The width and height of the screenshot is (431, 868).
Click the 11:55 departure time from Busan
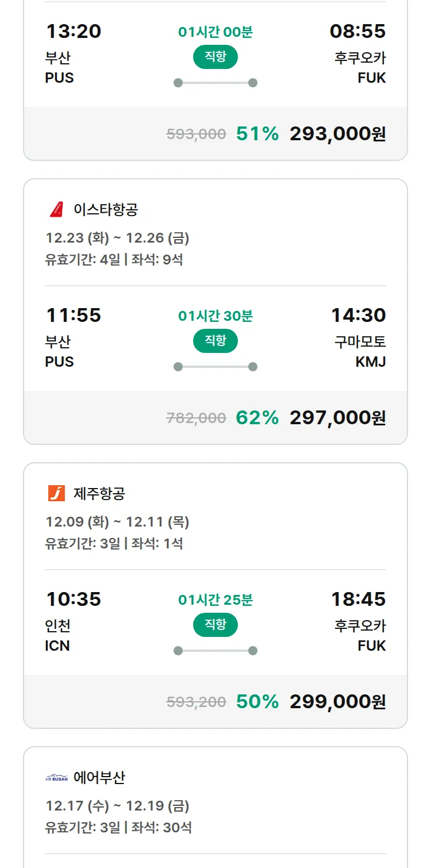pyautogui.click(x=74, y=315)
